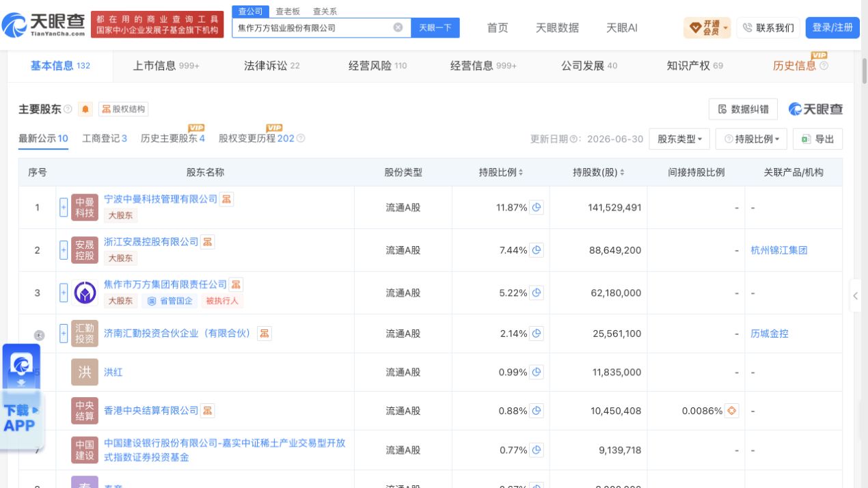
Task: Click into the company search input field
Action: [313, 28]
